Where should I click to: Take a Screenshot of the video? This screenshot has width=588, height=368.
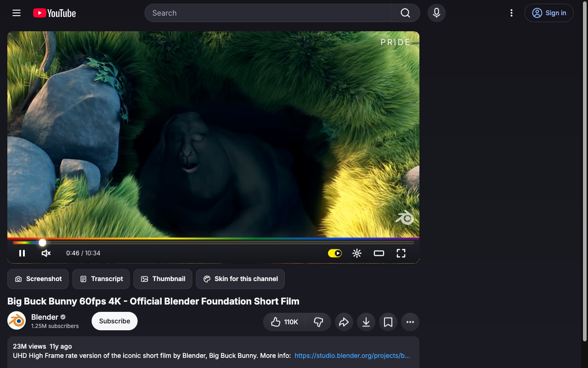[x=38, y=279]
